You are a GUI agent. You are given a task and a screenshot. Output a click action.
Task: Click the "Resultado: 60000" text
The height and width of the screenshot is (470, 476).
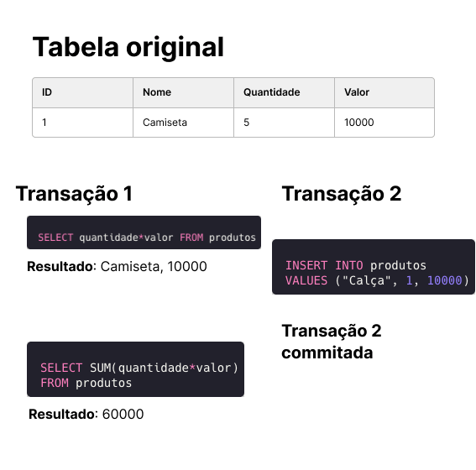pyautogui.click(x=86, y=414)
